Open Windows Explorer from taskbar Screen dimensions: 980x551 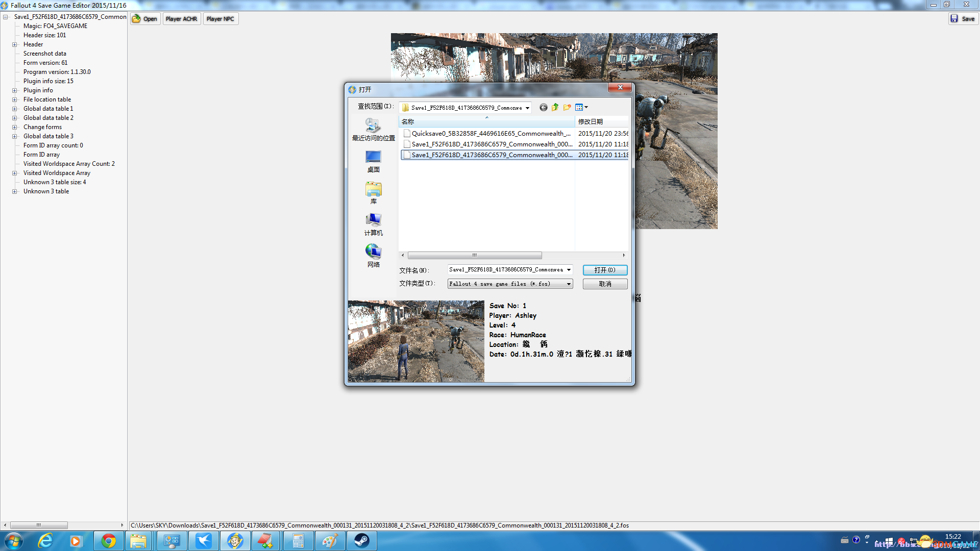click(x=138, y=541)
